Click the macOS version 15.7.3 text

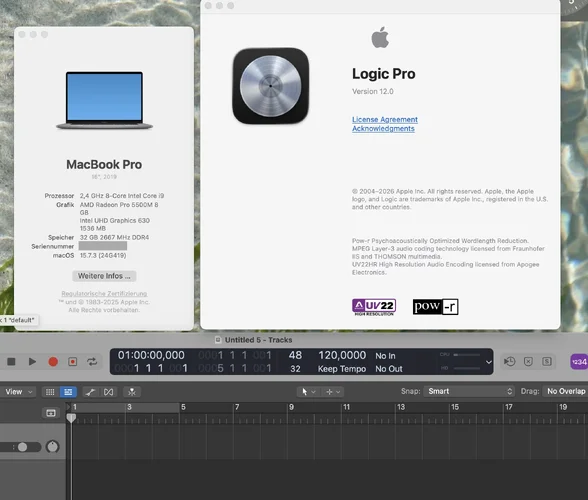[x=103, y=255]
